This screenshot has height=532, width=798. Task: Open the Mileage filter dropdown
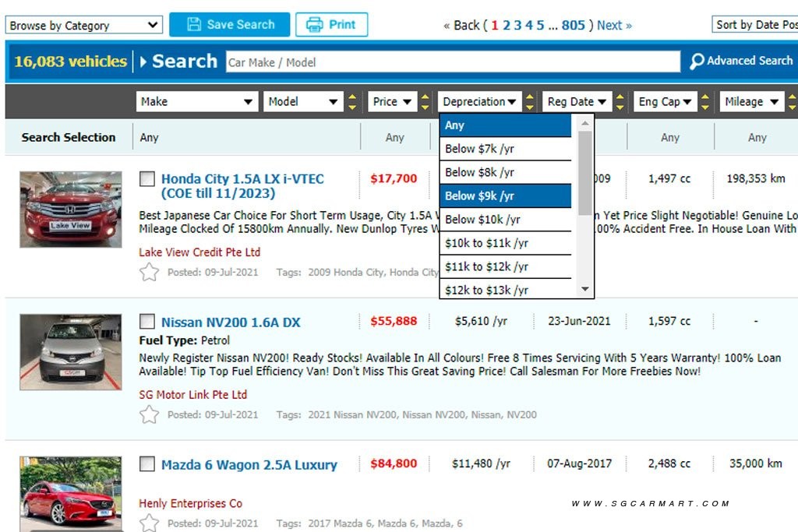pos(752,102)
